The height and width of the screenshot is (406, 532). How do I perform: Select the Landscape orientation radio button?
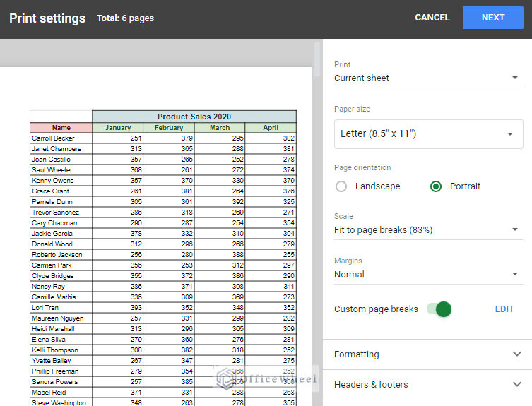coord(342,186)
